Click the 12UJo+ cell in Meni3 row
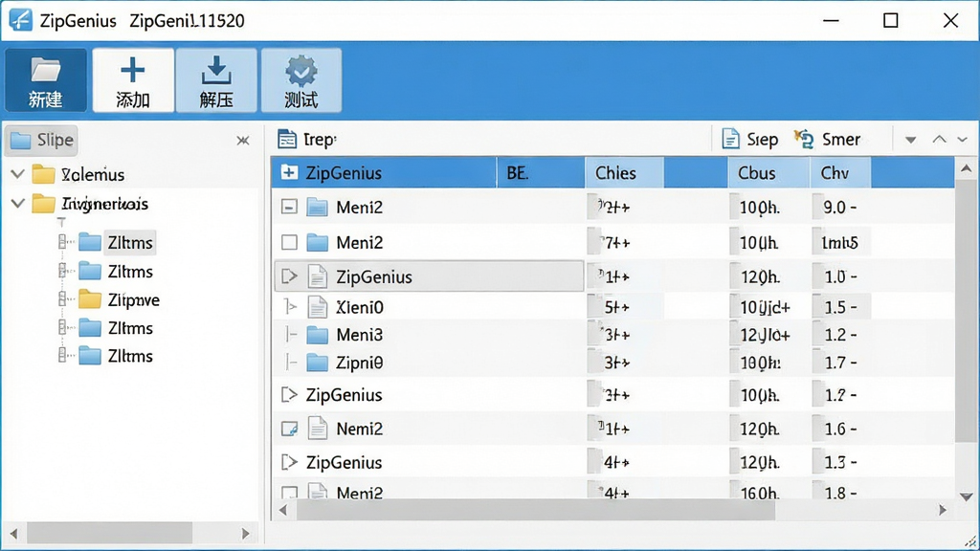Image resolution: width=980 pixels, height=551 pixels. (x=765, y=336)
